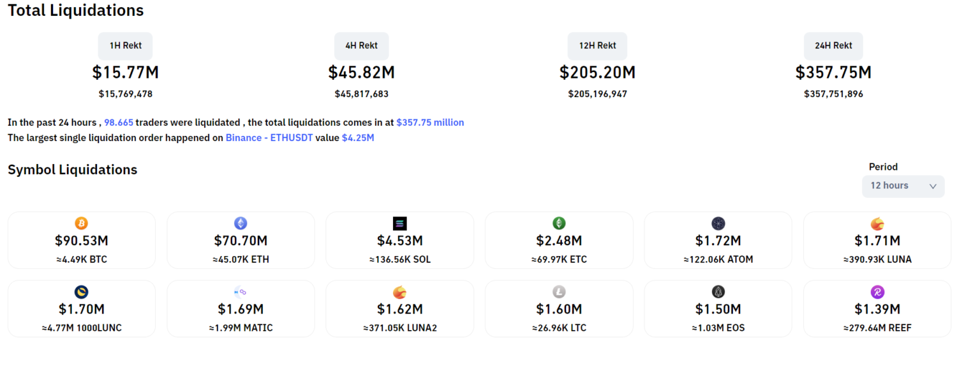
Task: Click the $357.75 million link text
Action: 430,122
